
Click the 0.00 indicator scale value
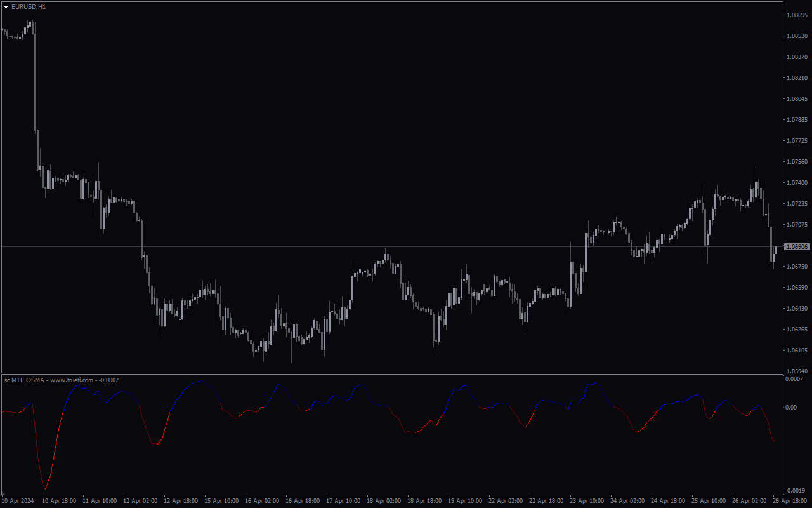[x=792, y=407]
